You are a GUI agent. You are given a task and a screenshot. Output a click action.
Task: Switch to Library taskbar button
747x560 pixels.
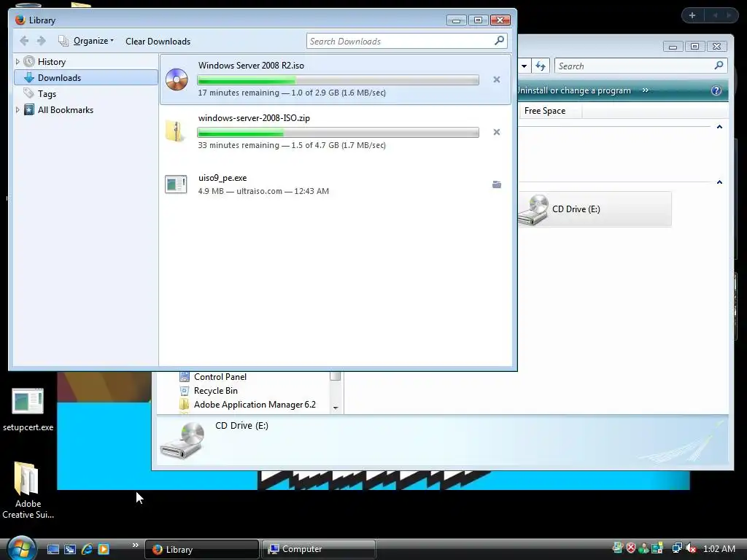(202, 549)
